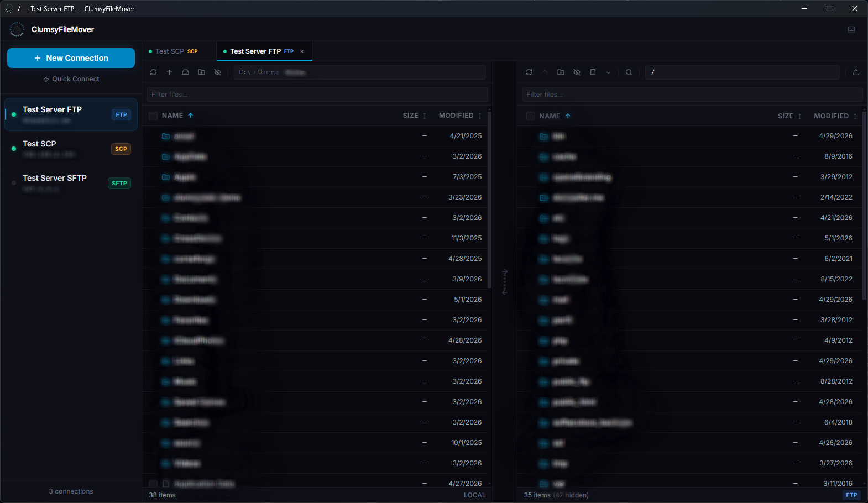Check select-all box in remote pane header
This screenshot has height=503, width=868.
(x=531, y=116)
